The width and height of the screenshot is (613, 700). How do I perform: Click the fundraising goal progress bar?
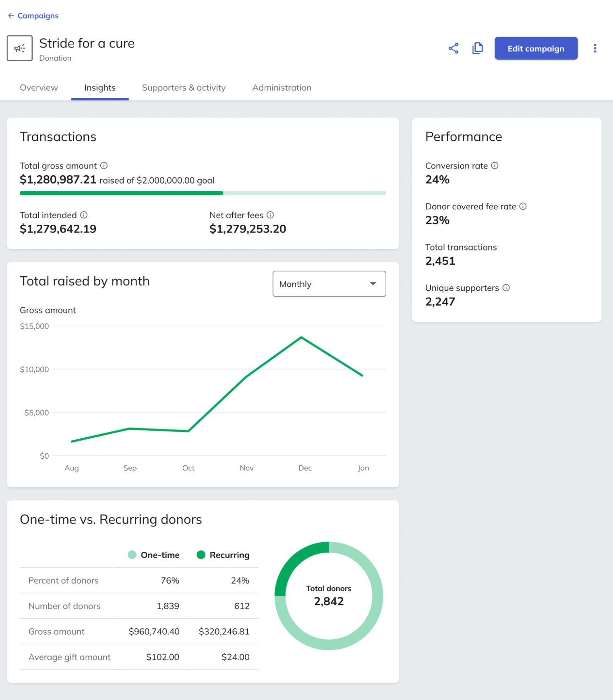(203, 193)
